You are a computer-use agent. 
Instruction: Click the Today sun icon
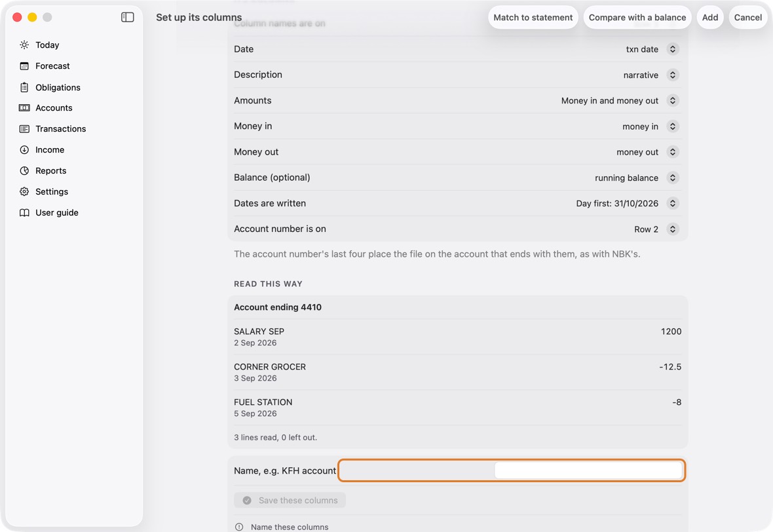click(24, 45)
